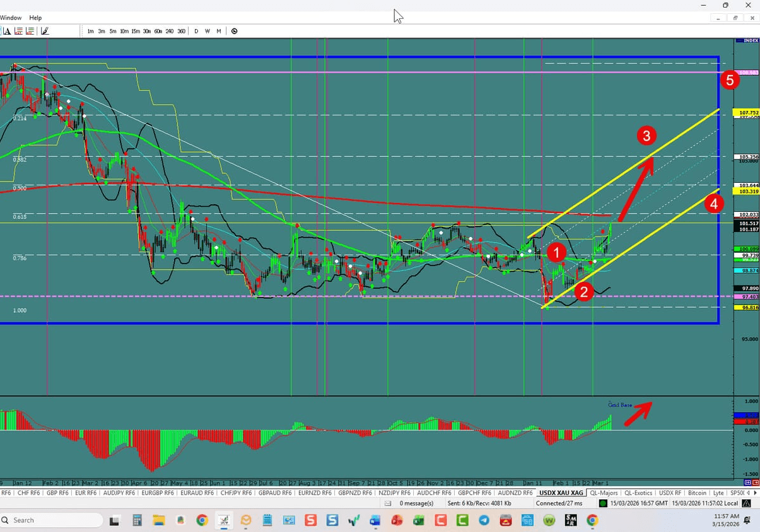760x532 pixels.
Task: Click the envelope message icon in status bar
Action: (x=387, y=503)
